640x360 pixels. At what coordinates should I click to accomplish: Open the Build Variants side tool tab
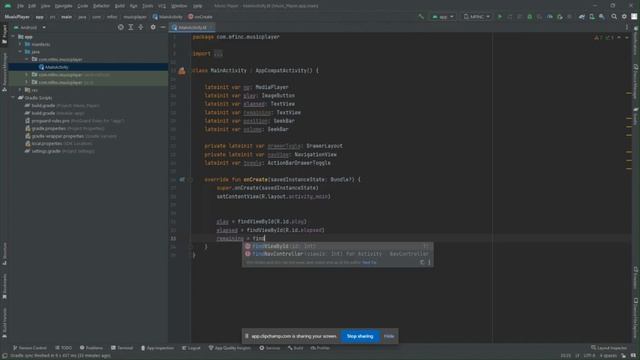4,323
